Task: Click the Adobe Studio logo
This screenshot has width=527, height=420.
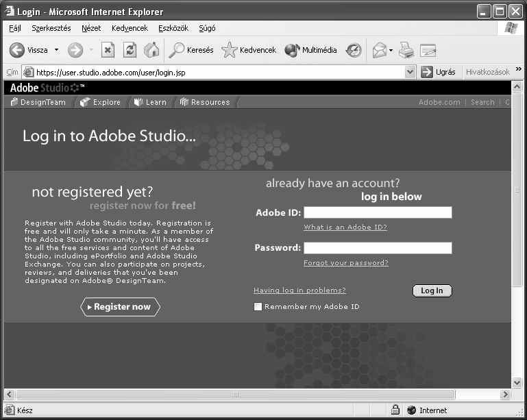Action: (x=47, y=88)
